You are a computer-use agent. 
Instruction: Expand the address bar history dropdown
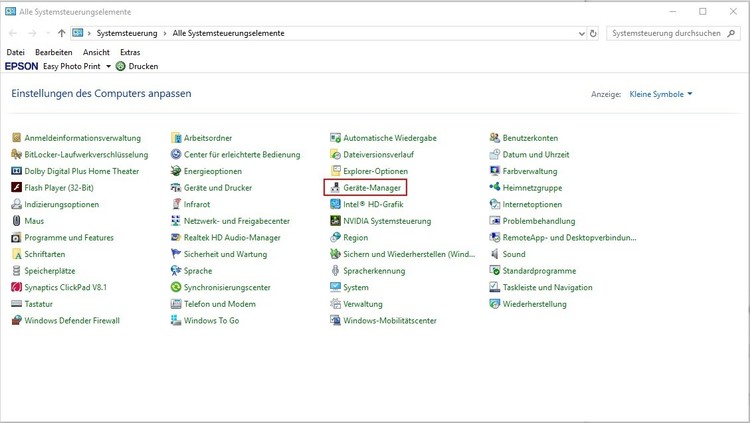point(581,33)
